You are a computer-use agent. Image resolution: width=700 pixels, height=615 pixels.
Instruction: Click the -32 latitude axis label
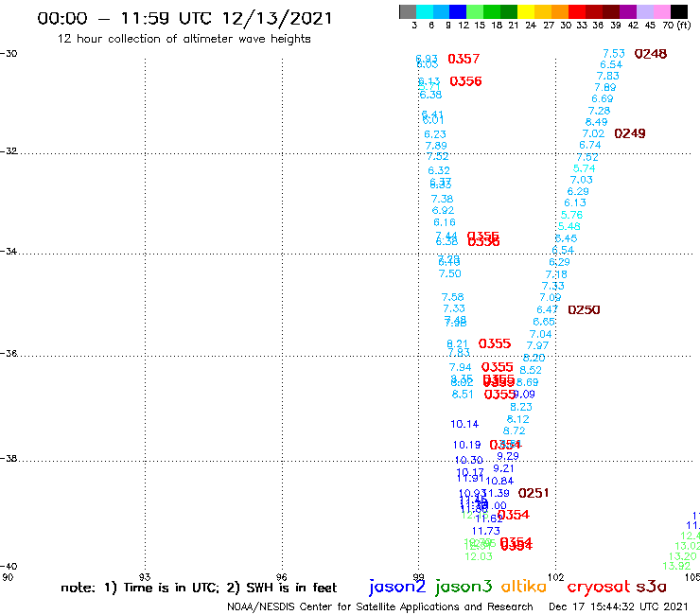(9, 151)
